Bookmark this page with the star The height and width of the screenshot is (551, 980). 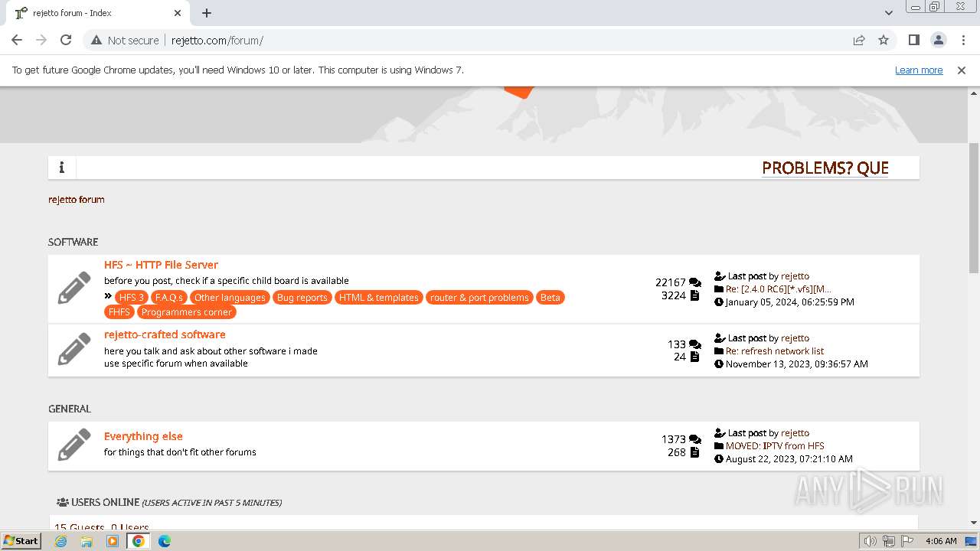pyautogui.click(x=884, y=40)
